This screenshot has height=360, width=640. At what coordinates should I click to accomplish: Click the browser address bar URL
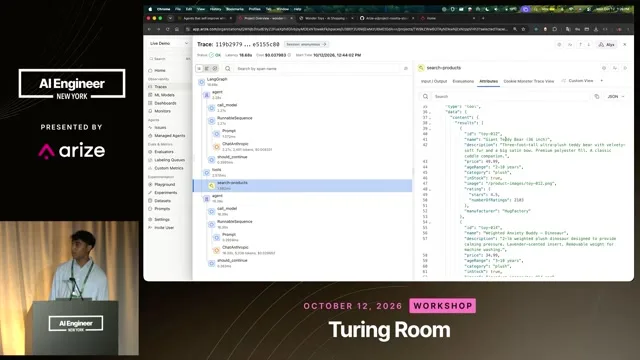click(x=349, y=29)
